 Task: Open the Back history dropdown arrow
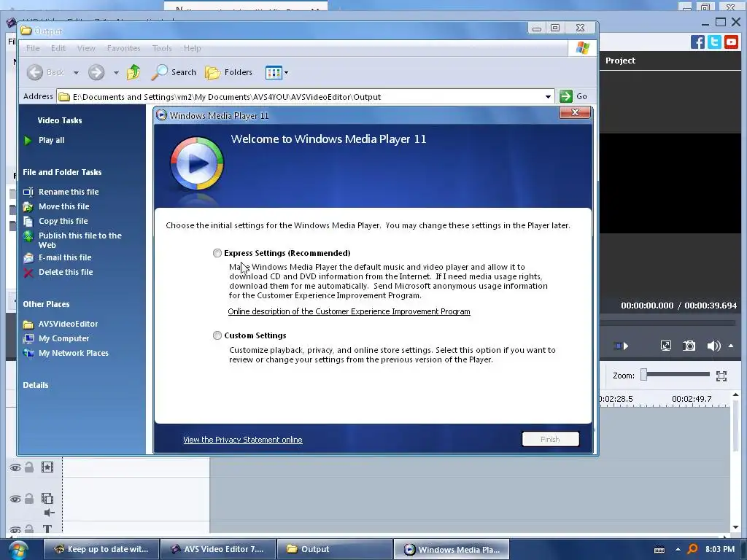coord(76,73)
